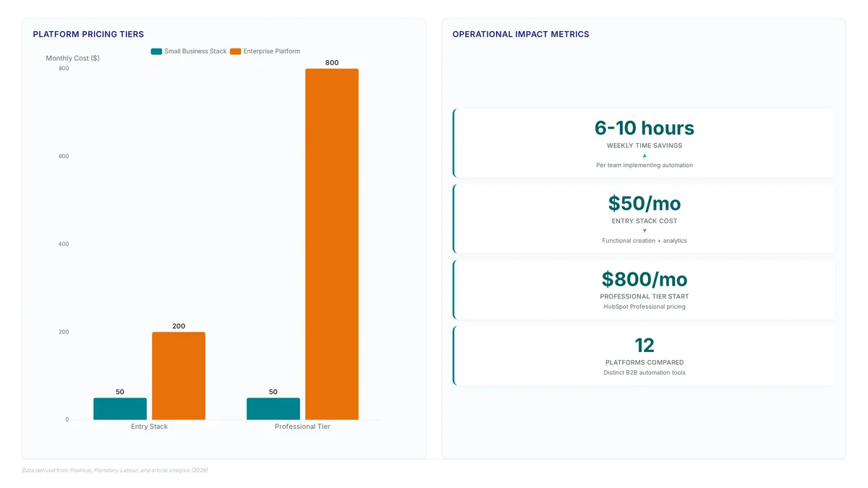The image size is (868, 488).
Task: Click 'HubSpot Professional pricing' caption
Action: [x=644, y=307]
